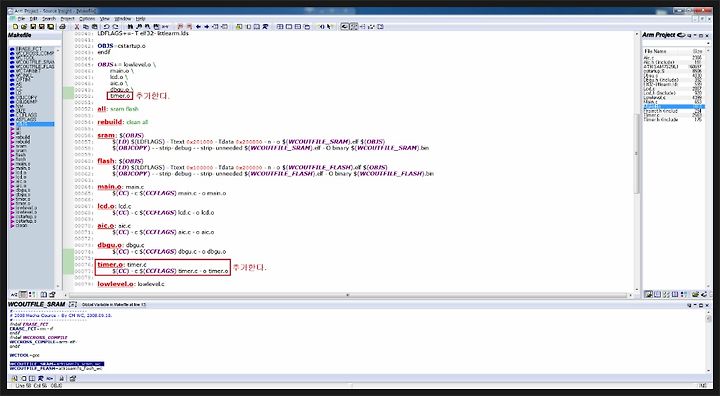Click the Copy toolbar icon
This screenshot has height=396, width=720.
(x=86, y=27)
